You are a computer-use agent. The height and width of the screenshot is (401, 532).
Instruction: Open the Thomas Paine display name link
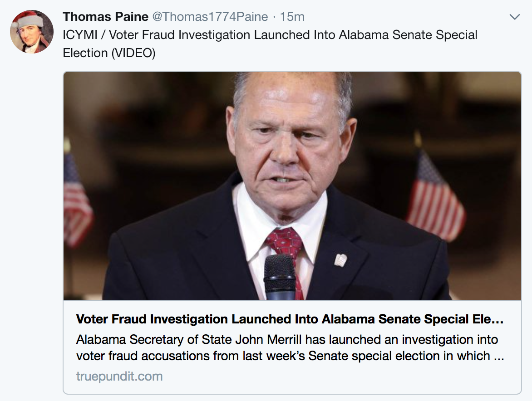tap(105, 17)
